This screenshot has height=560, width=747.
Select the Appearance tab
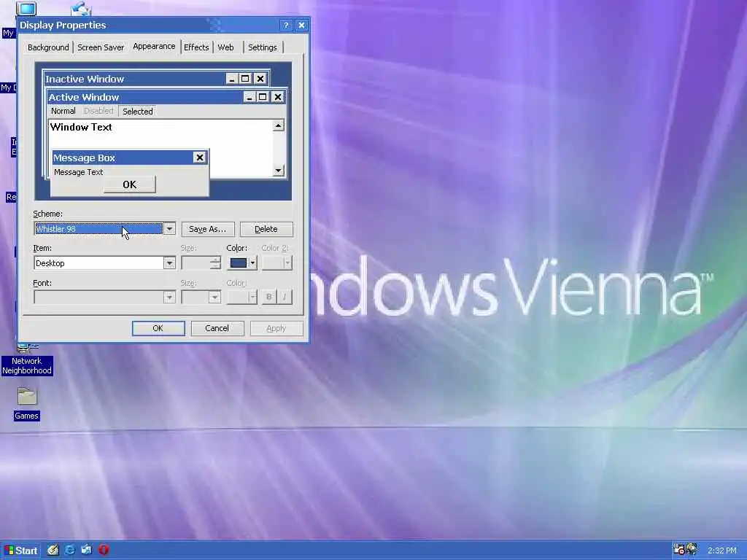click(154, 46)
